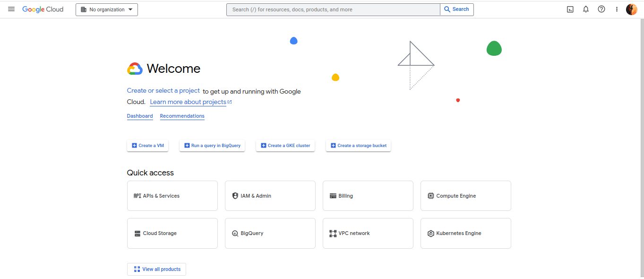Open BigQuery from quick access

270,233
